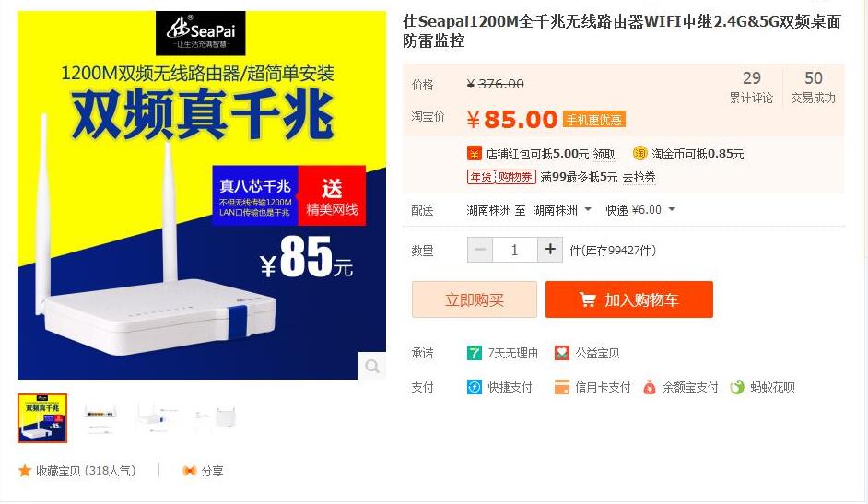Click the 立即购买 buy now button
This screenshot has width=868, height=504.
point(475,299)
